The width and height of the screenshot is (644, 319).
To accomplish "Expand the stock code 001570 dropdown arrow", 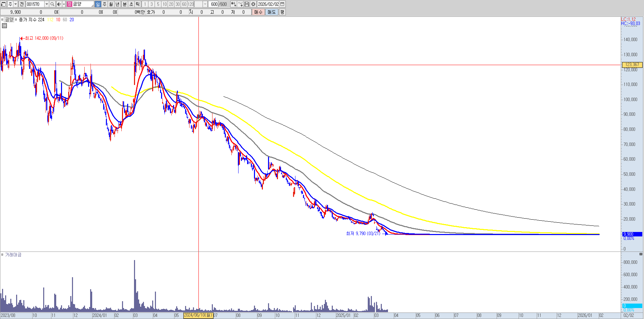I will point(47,4).
